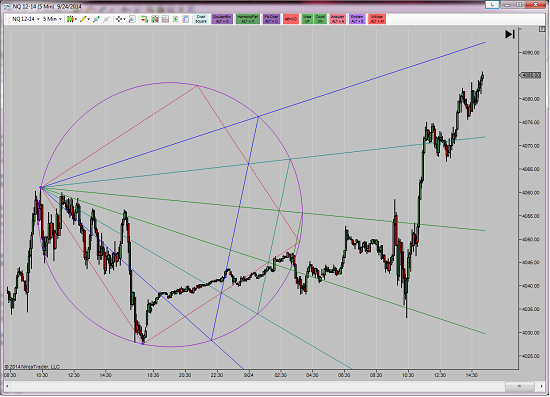
Task: Click the grey disconnected plug icon
Action: tap(107, 19)
